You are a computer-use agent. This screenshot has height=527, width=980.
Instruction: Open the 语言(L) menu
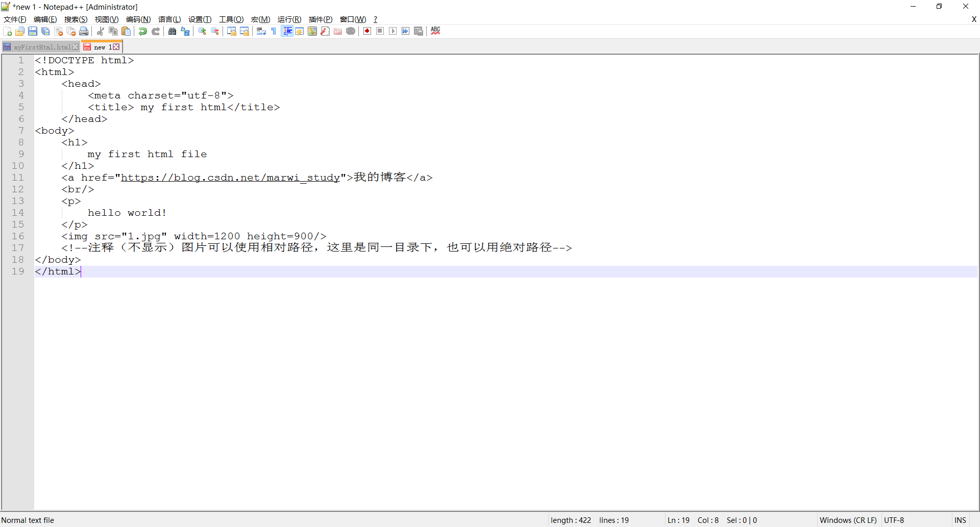(x=169, y=19)
